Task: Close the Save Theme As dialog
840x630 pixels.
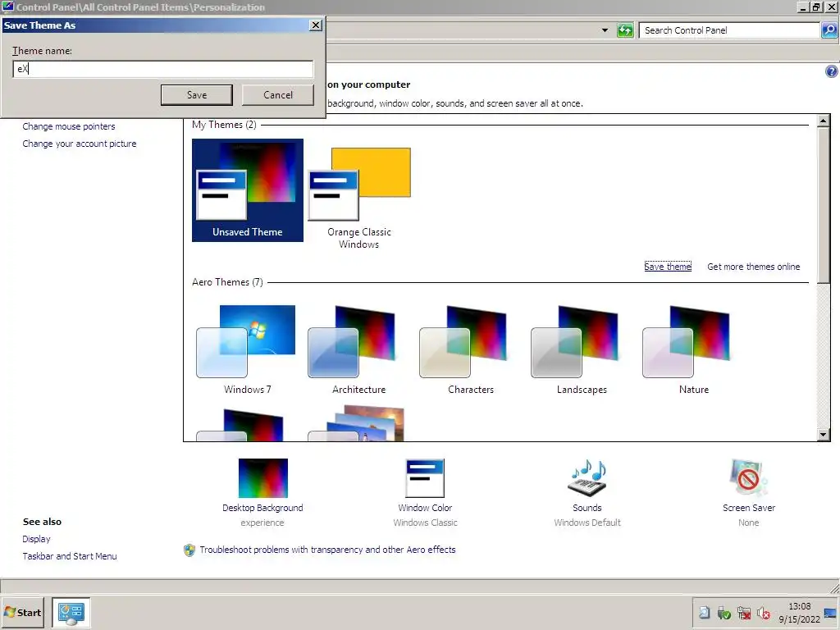Action: [x=316, y=25]
